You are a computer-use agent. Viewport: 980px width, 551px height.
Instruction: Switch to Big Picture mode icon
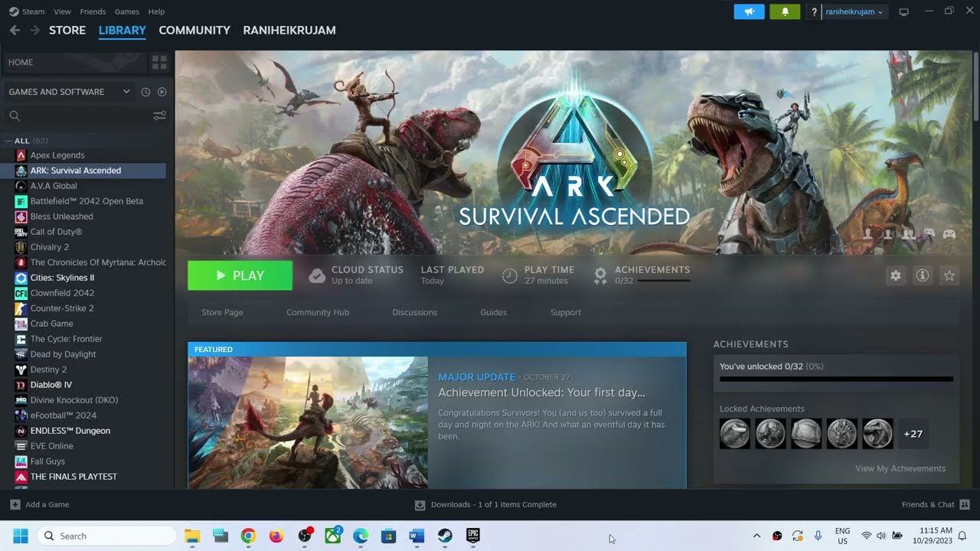point(903,11)
